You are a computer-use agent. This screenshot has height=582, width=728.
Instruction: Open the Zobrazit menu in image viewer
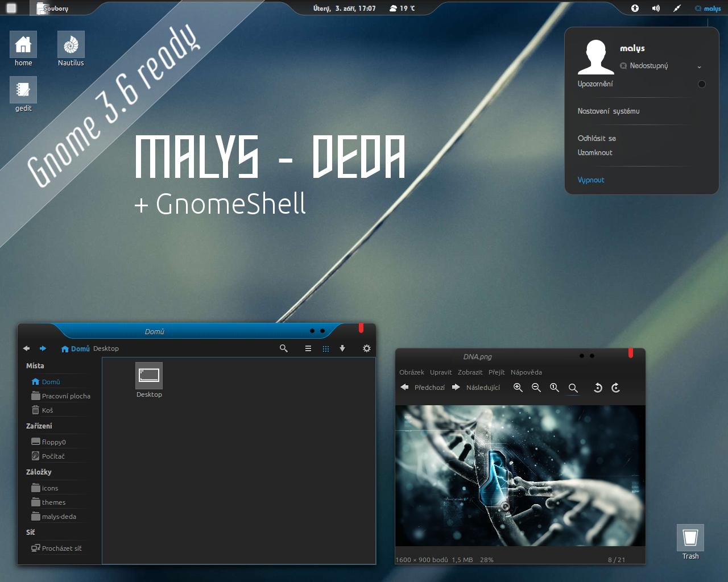470,372
